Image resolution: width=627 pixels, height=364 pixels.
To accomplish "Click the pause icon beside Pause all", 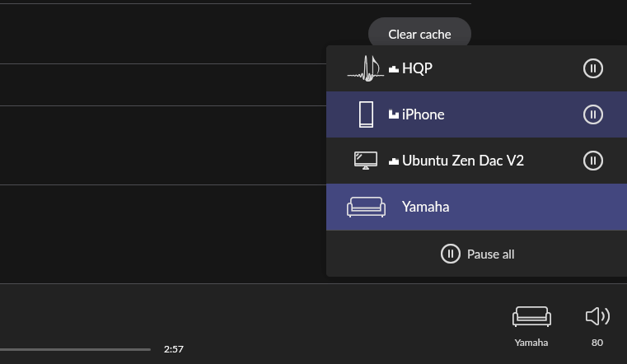I will pos(450,254).
